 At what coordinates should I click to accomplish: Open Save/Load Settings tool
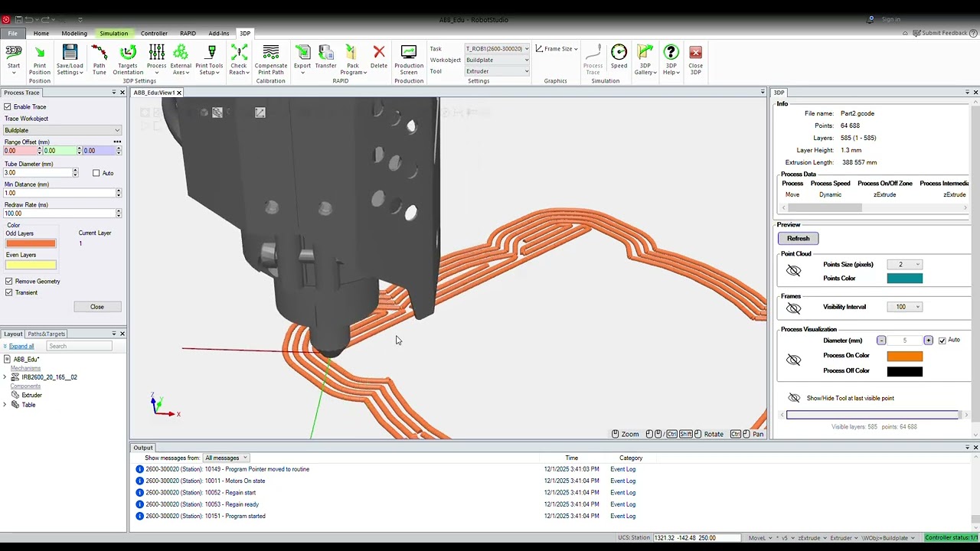70,60
